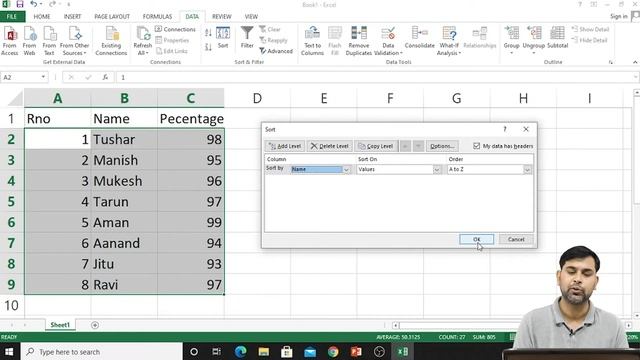Cancel the Sort dialog

point(516,239)
